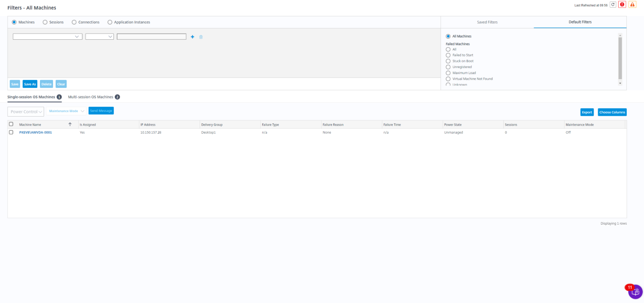Open the red critical alerts icon
Viewport: 644px width, 303px height.
(x=622, y=5)
